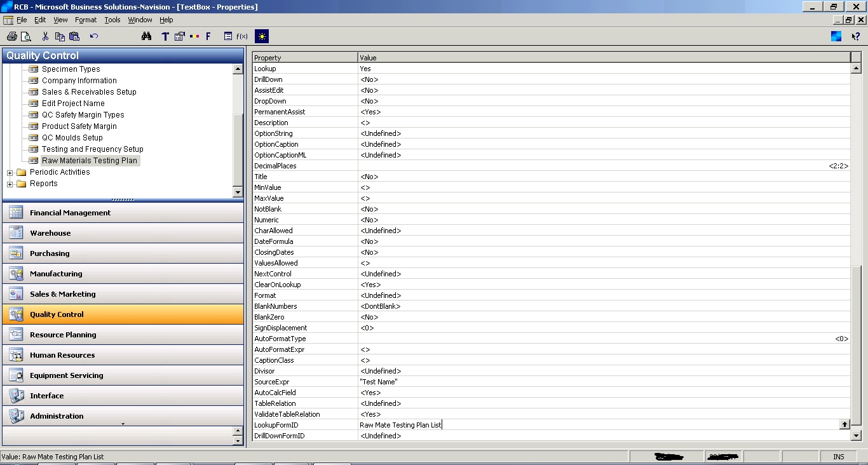Viewport: 868px width, 465px height.
Task: Select Testing and Frequency Setup item
Action: pyautogui.click(x=93, y=149)
